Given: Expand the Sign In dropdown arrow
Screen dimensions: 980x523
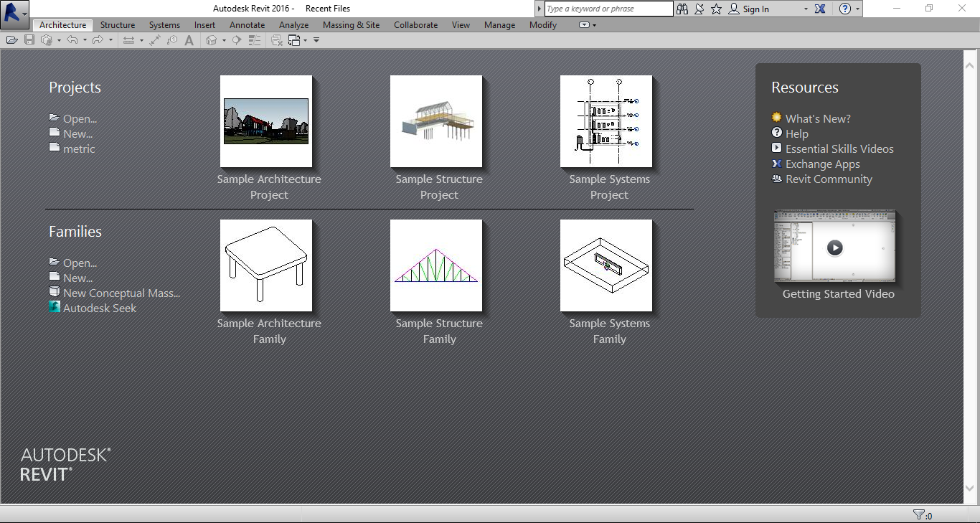Looking at the screenshot, I should (x=806, y=9).
